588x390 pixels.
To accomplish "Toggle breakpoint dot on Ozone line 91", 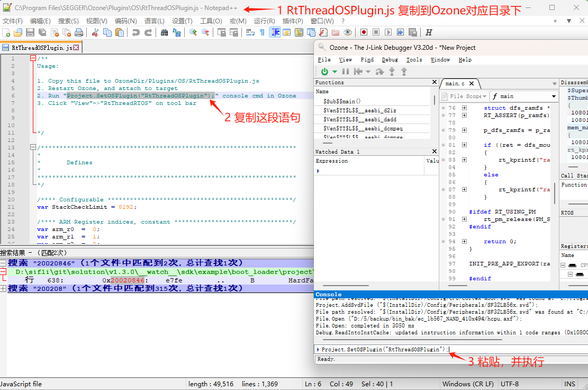I will (444, 219).
